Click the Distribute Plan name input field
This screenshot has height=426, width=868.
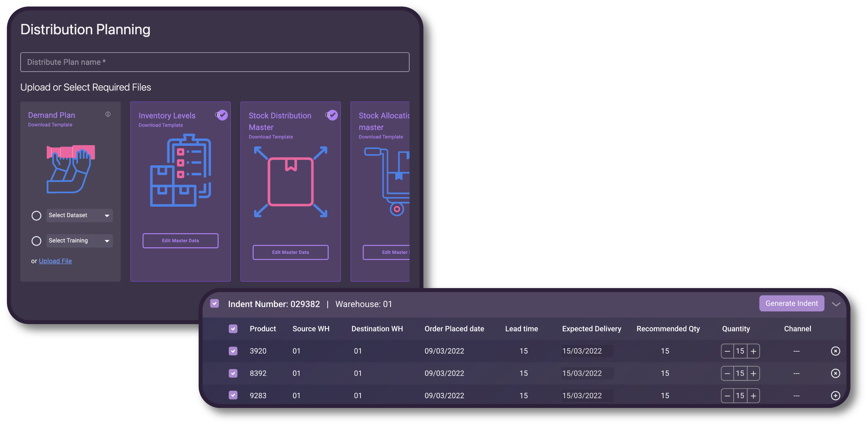215,62
